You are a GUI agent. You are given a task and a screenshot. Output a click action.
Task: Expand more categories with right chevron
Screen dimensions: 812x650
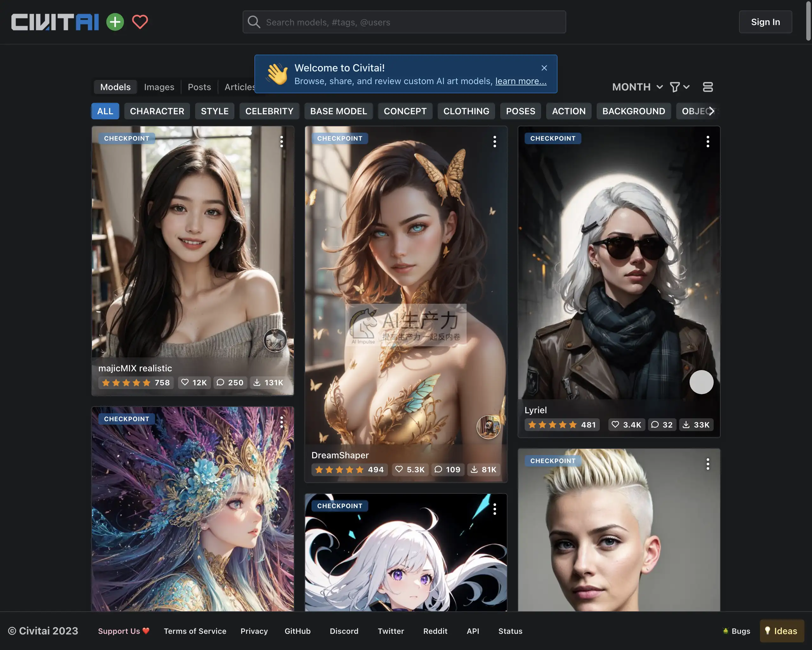coord(711,111)
